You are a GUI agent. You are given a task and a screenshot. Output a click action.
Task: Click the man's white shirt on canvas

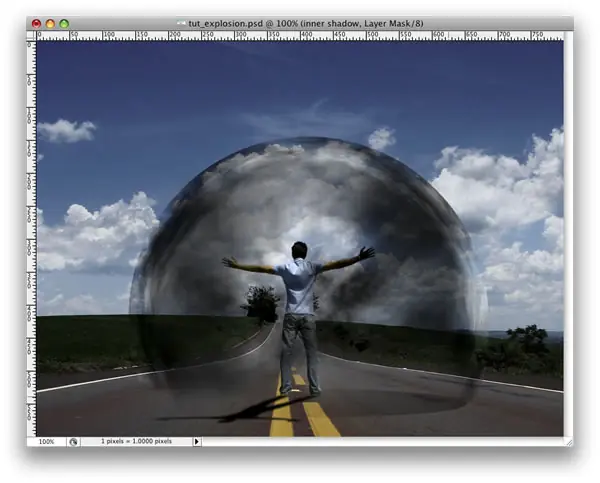(x=298, y=285)
